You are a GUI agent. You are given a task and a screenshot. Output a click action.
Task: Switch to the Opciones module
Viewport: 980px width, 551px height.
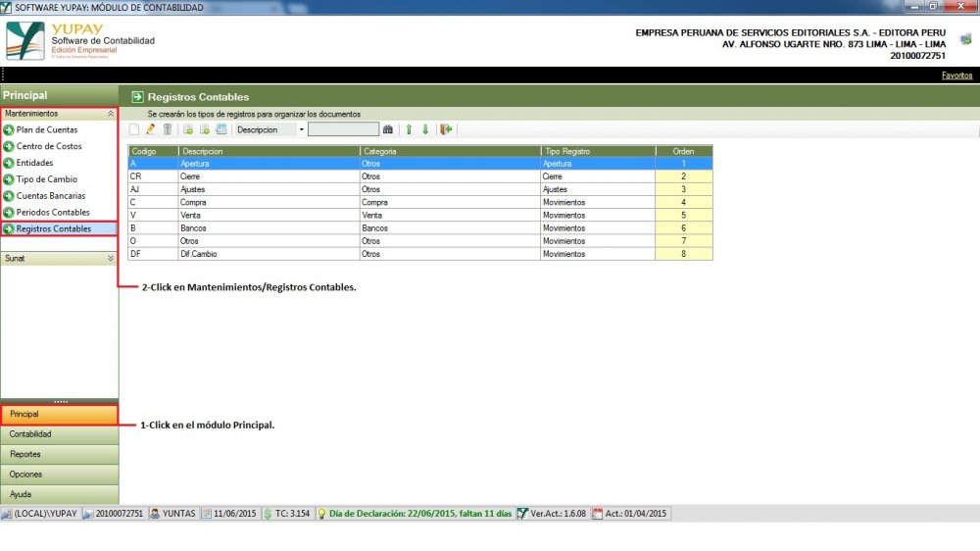[x=60, y=475]
